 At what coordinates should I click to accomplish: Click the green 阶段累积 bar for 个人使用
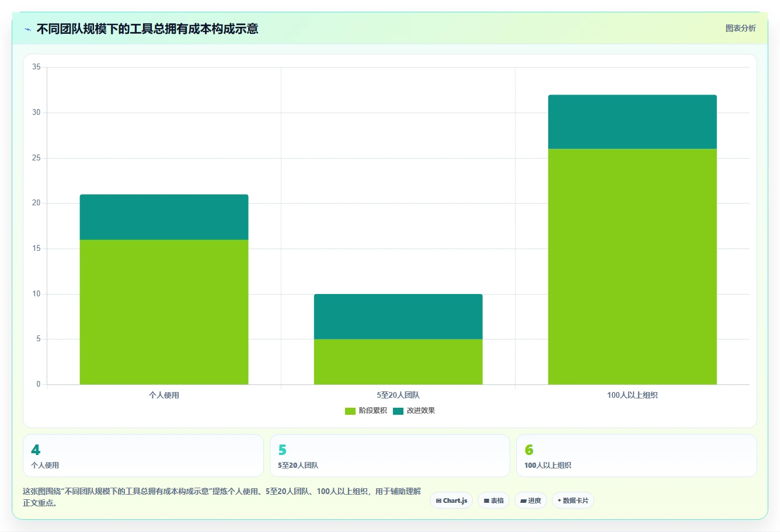(x=164, y=312)
